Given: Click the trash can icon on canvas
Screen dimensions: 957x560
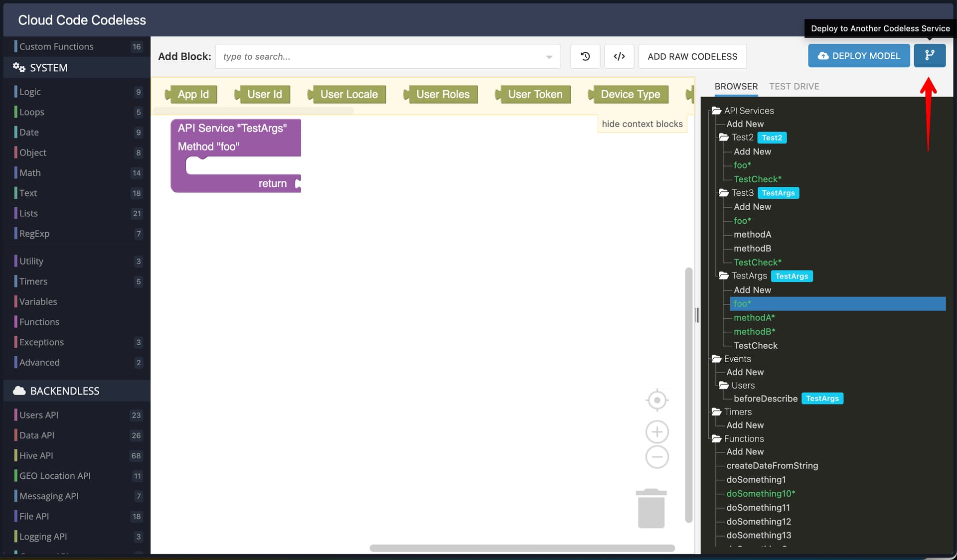Looking at the screenshot, I should 651,508.
